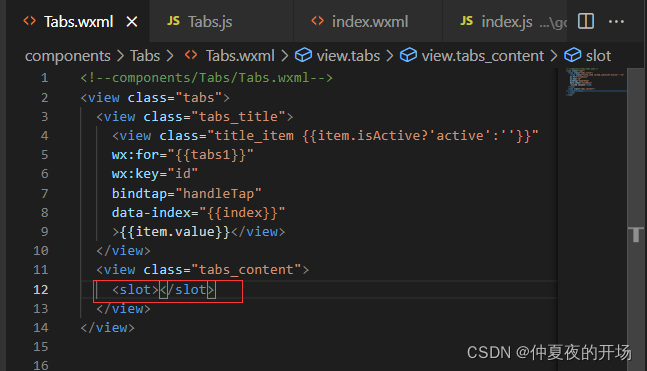Viewport: 647px width, 371px height.
Task: Click the title_item class string
Action: [373, 135]
